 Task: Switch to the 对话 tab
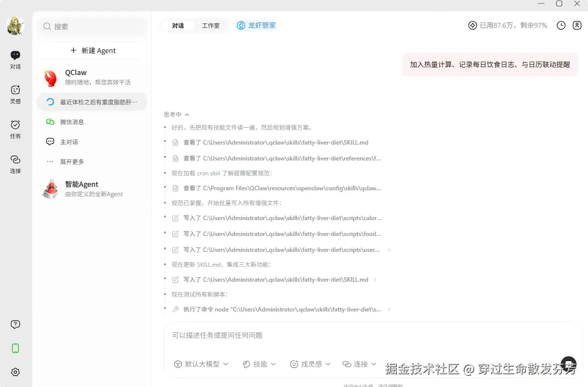[x=178, y=25]
